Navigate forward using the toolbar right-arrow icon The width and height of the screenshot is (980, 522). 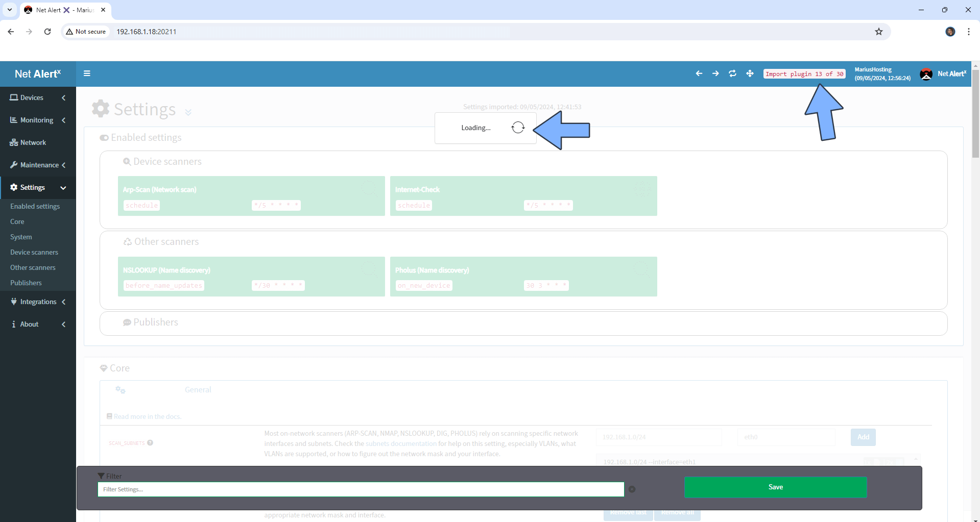point(715,73)
